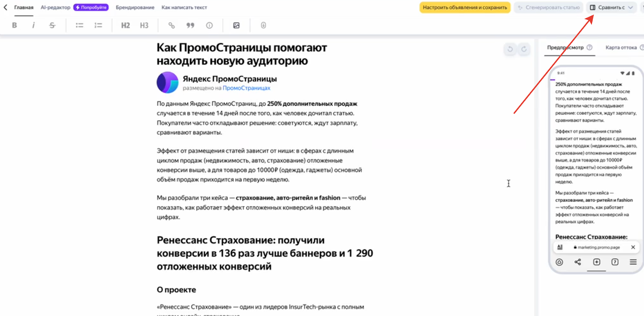Undo the last edit
The height and width of the screenshot is (316, 644).
point(510,49)
